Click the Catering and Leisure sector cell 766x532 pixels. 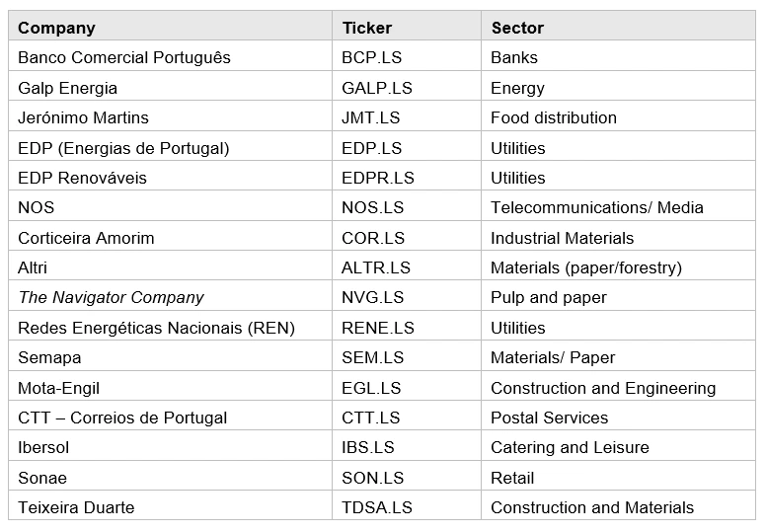(618, 445)
